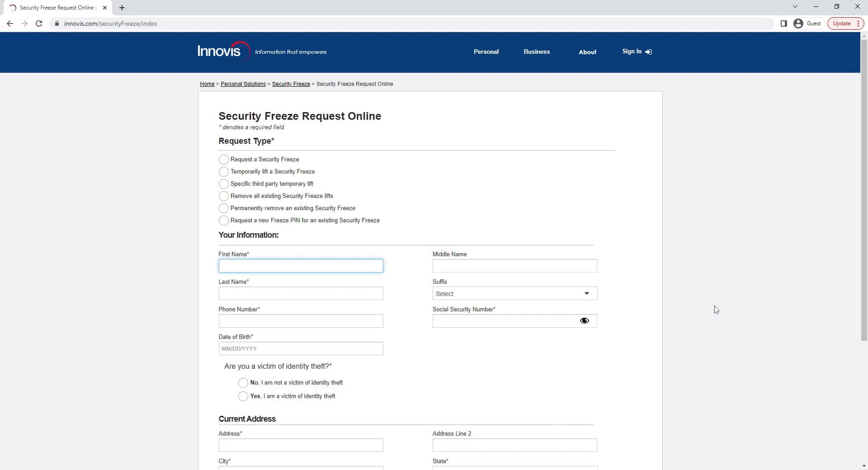Choose Yes, I am a victim of identity theft
This screenshot has width=868, height=470.
point(243,396)
